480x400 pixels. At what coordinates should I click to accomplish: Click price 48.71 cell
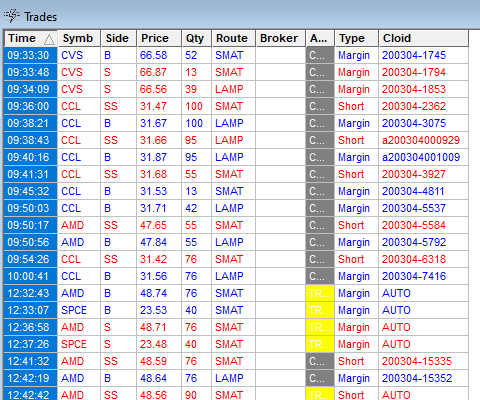(x=153, y=327)
